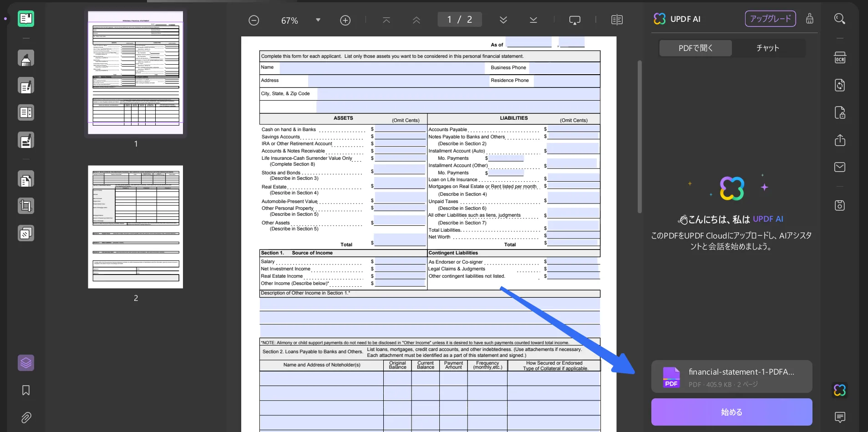Click the Residence Phone field

tap(567, 81)
